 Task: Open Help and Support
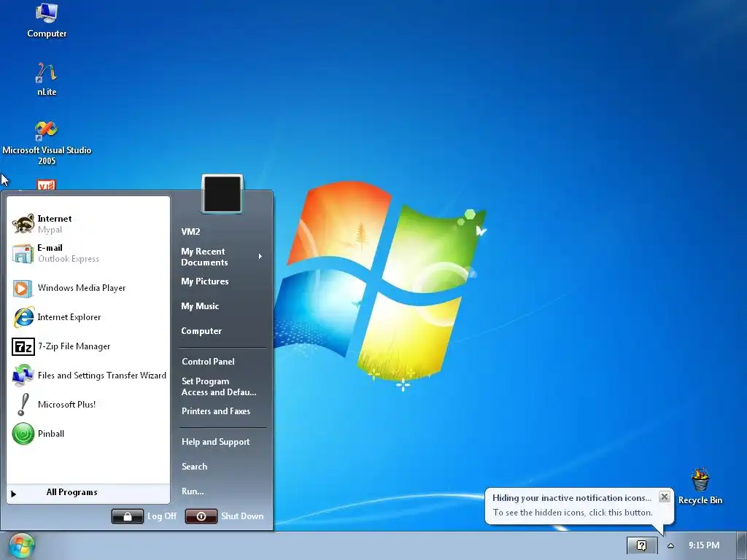[x=216, y=442]
